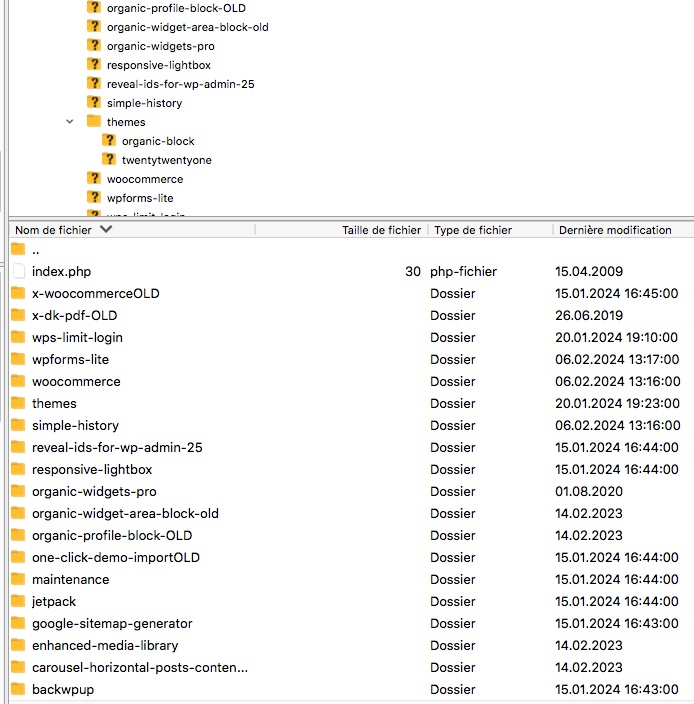Click php-fichier type cell
The width and height of the screenshot is (694, 704).
coord(463,272)
